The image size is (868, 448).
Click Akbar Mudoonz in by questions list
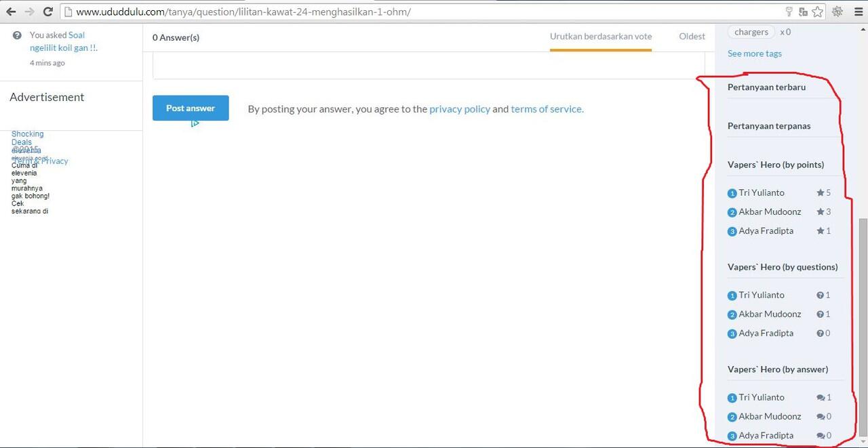[x=770, y=314]
